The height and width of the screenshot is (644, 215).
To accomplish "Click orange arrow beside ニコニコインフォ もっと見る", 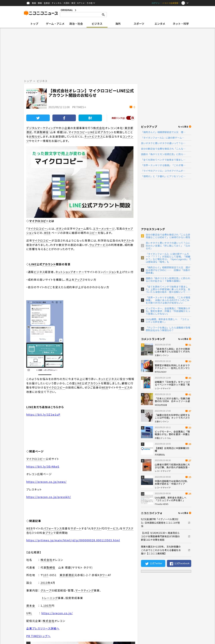I will click(190, 513).
